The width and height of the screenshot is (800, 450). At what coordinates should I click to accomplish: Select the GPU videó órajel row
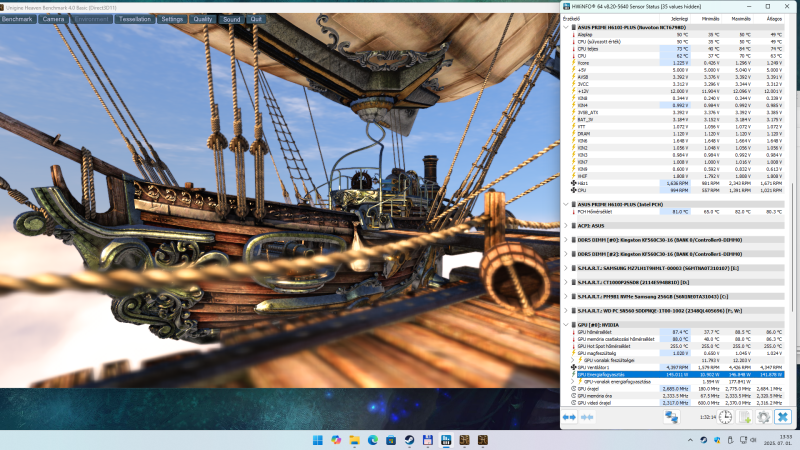679,403
